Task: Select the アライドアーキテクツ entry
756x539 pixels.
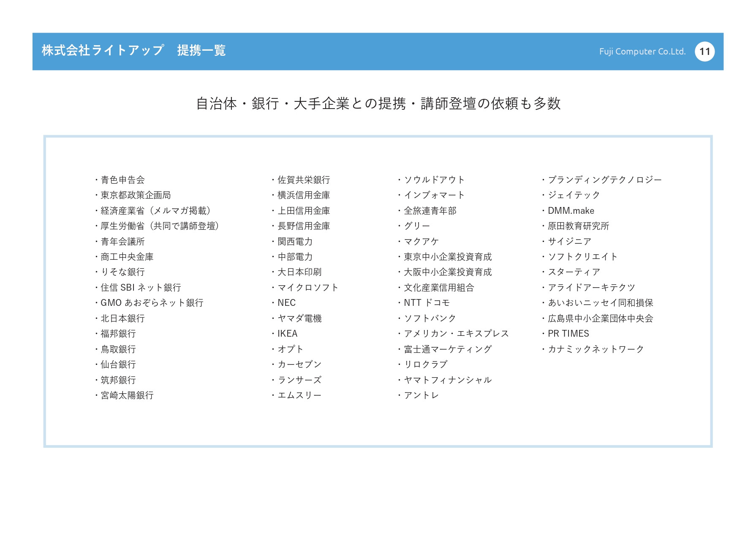Action: tap(589, 288)
